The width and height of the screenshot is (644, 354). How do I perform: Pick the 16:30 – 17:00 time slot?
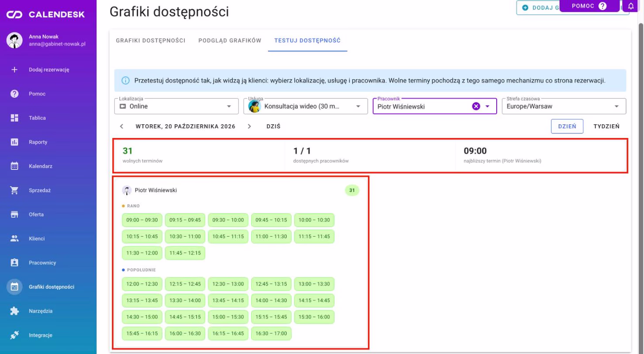point(271,334)
